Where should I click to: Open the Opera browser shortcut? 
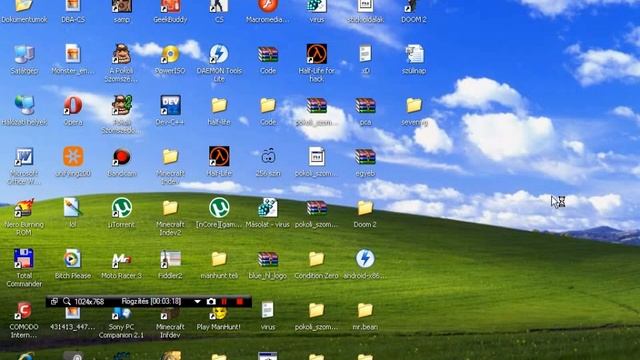click(x=73, y=106)
